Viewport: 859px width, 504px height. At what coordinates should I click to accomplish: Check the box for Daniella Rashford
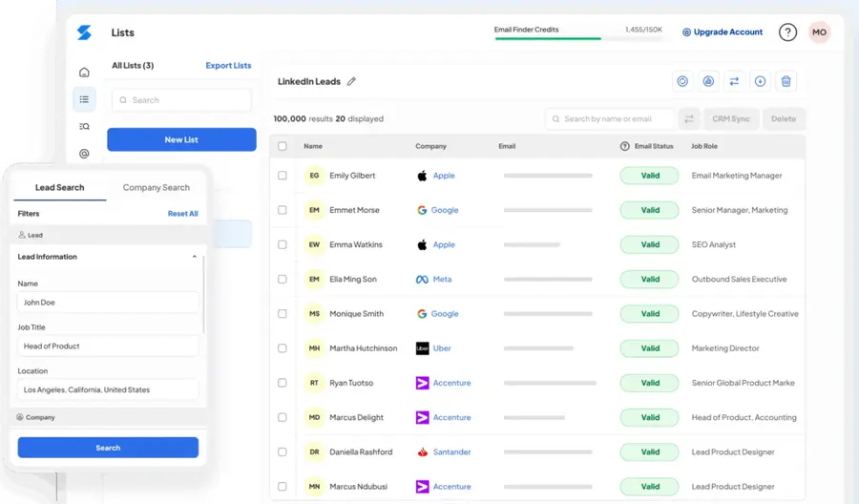click(283, 451)
